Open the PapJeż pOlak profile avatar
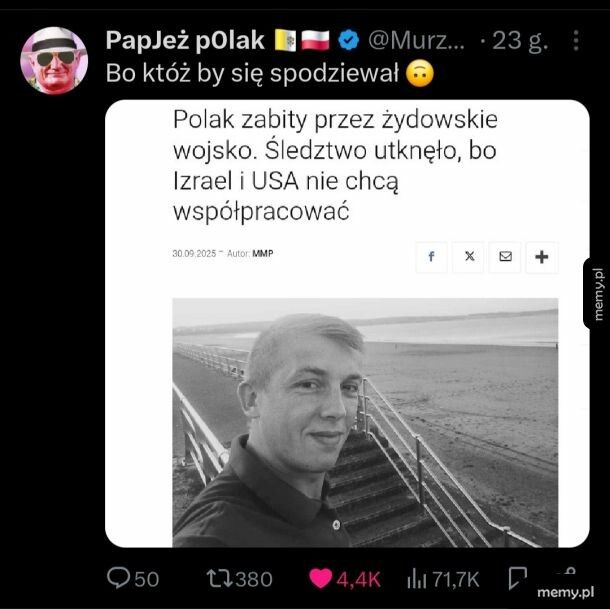 pyautogui.click(x=54, y=61)
